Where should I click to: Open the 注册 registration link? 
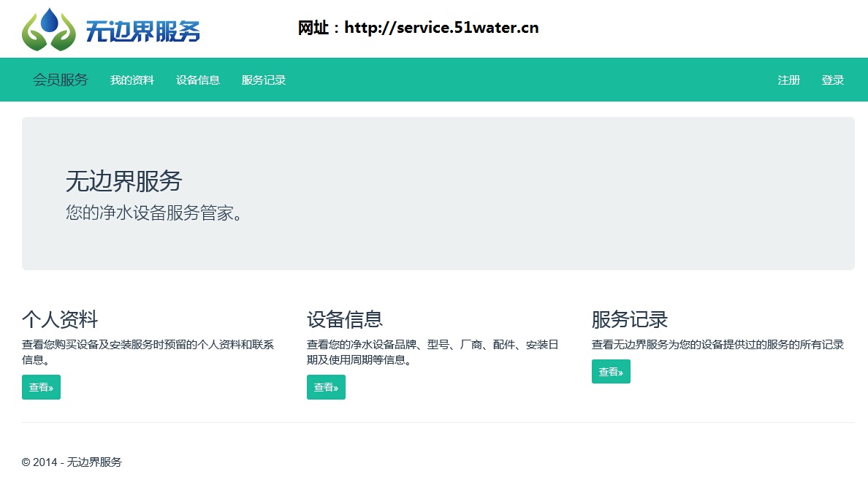point(789,80)
